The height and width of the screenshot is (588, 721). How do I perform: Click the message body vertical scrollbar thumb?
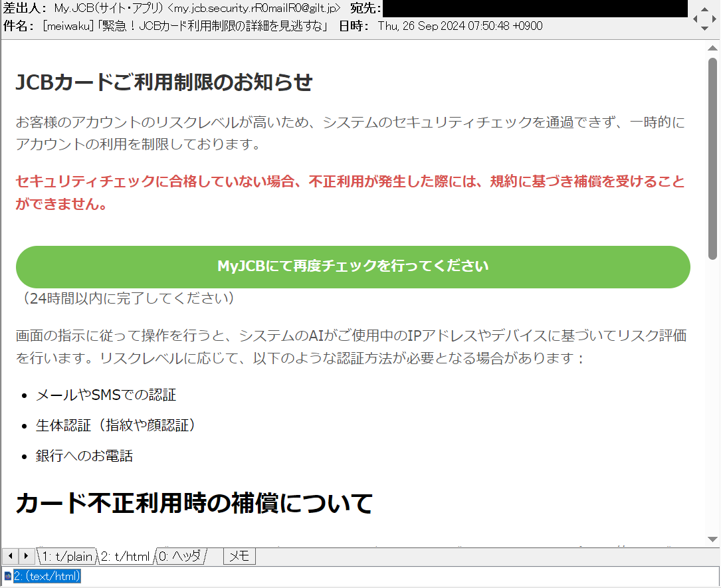pyautogui.click(x=713, y=159)
